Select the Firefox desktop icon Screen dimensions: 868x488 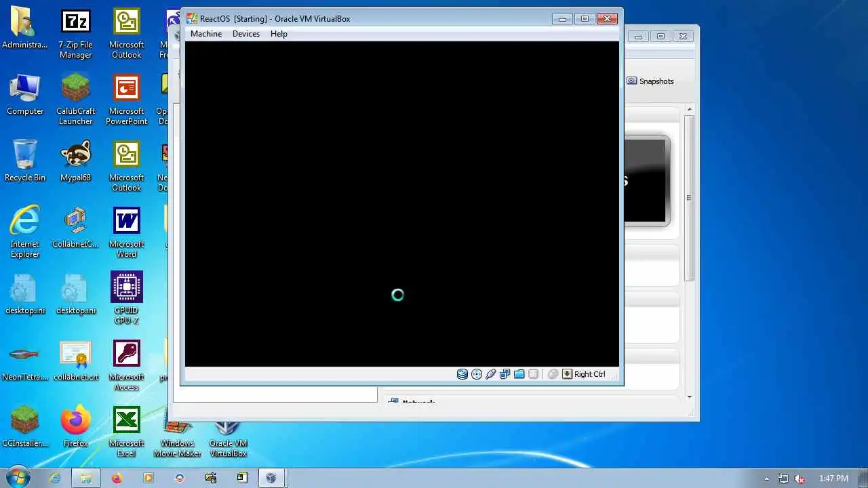coord(75,427)
